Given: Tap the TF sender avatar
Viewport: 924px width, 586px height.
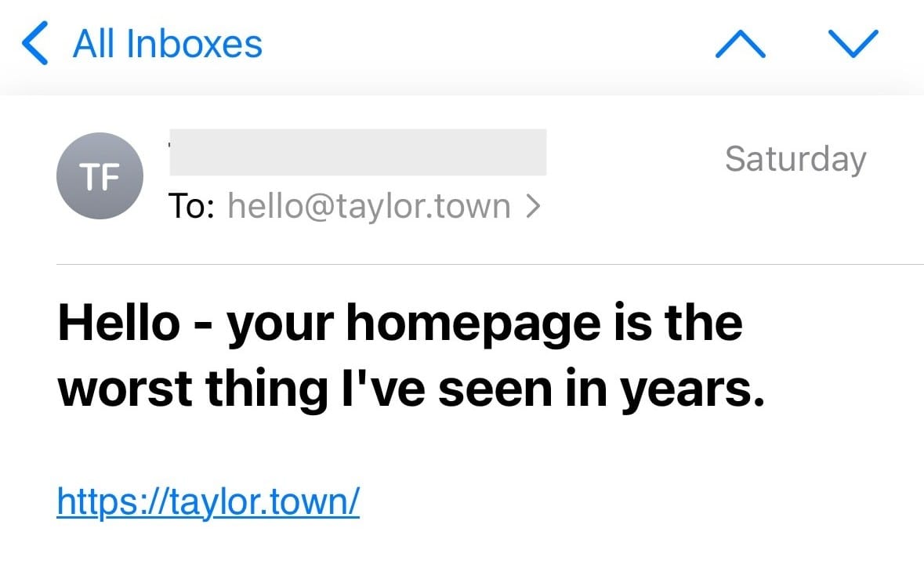Looking at the screenshot, I should point(100,176).
